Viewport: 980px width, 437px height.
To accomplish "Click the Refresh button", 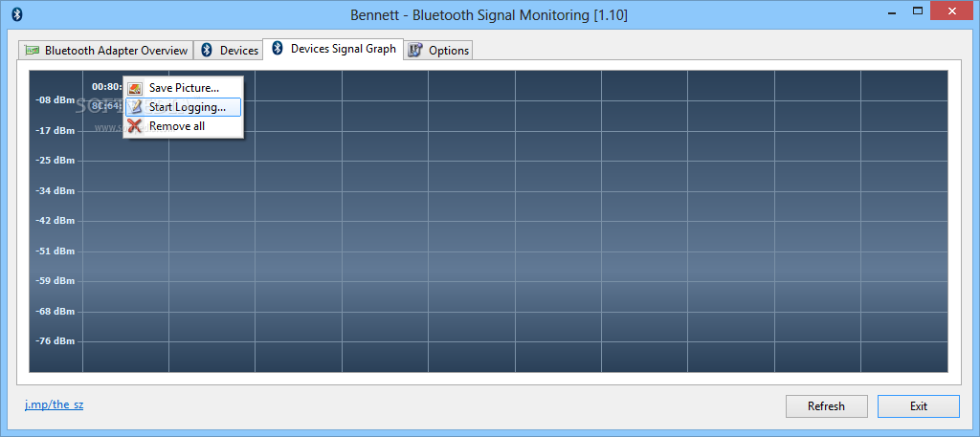I will (x=826, y=406).
